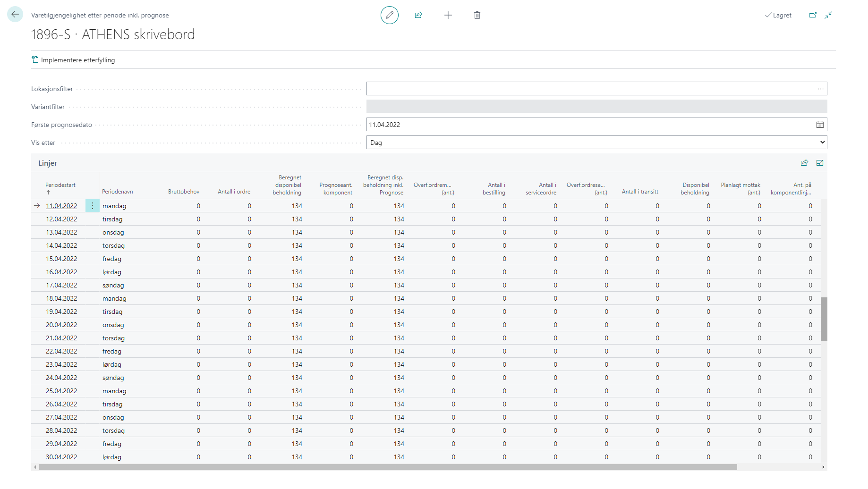Select the Edit page pencil icon
The height and width of the screenshot is (489, 868).
(x=389, y=15)
